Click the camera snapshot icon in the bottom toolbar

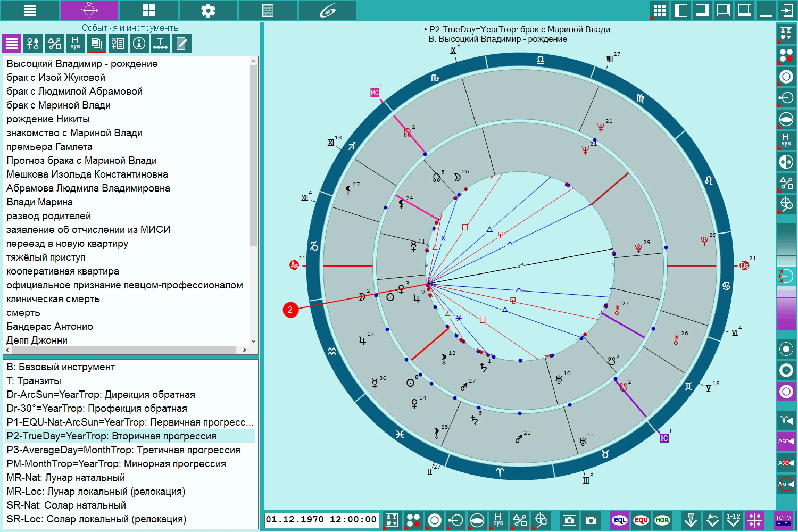591,520
